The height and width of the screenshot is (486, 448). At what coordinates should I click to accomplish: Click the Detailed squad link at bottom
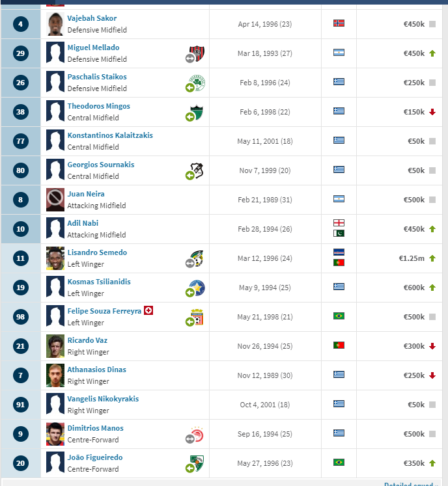(410, 483)
